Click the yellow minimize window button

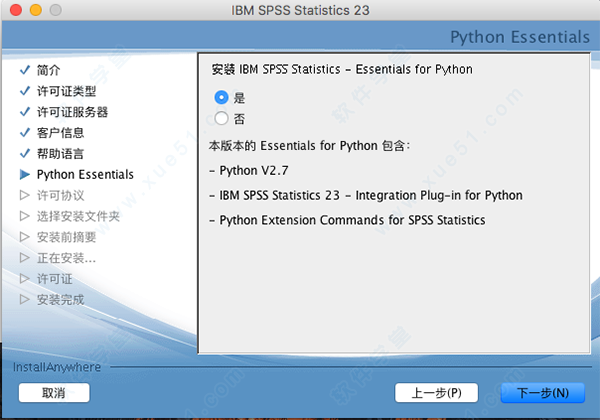(x=36, y=10)
